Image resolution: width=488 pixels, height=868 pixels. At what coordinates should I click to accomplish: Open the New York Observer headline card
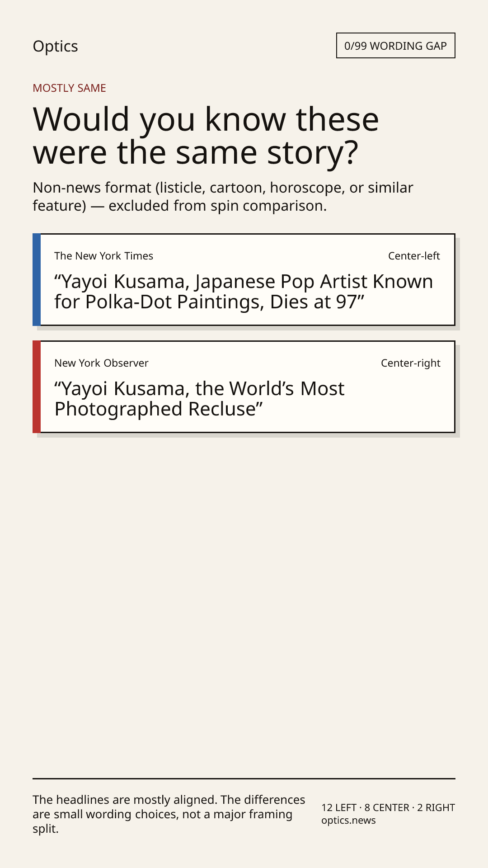click(x=244, y=387)
